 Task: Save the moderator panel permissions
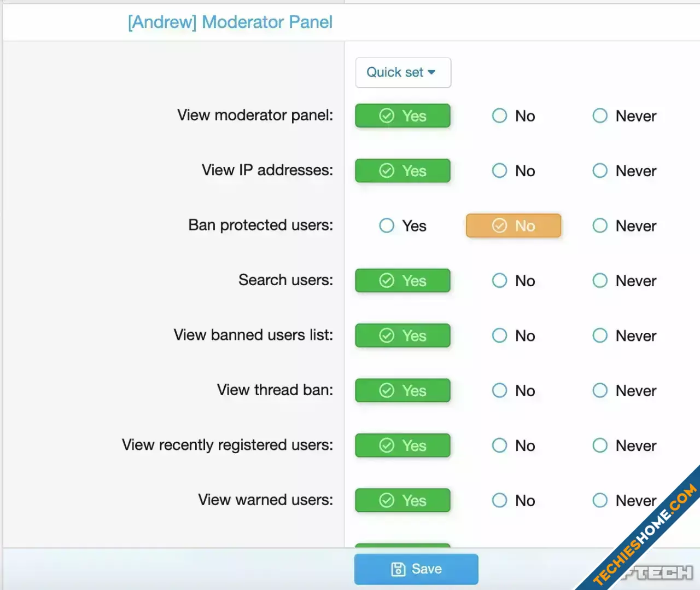click(x=416, y=569)
